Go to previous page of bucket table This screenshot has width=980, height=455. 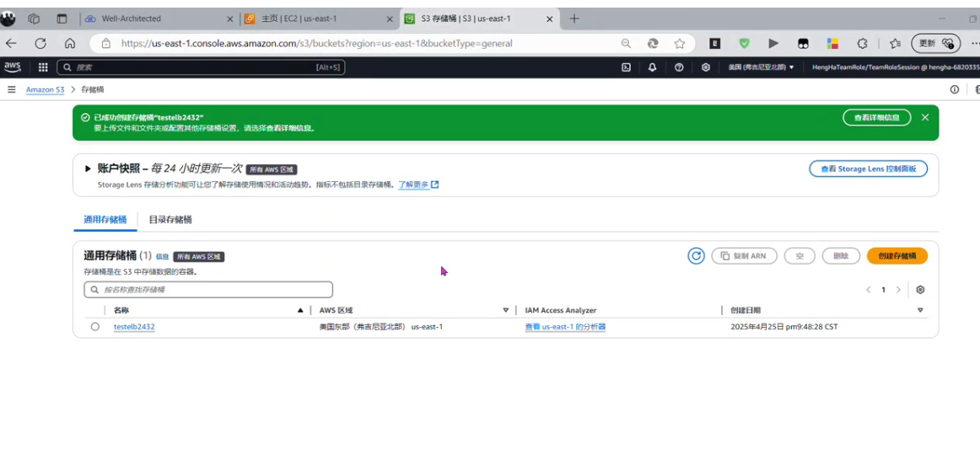coord(868,290)
